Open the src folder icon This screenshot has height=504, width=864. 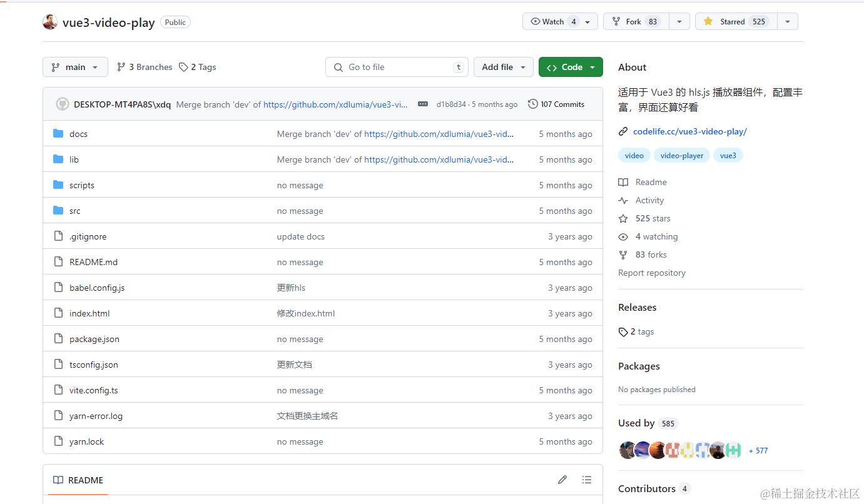tap(59, 211)
